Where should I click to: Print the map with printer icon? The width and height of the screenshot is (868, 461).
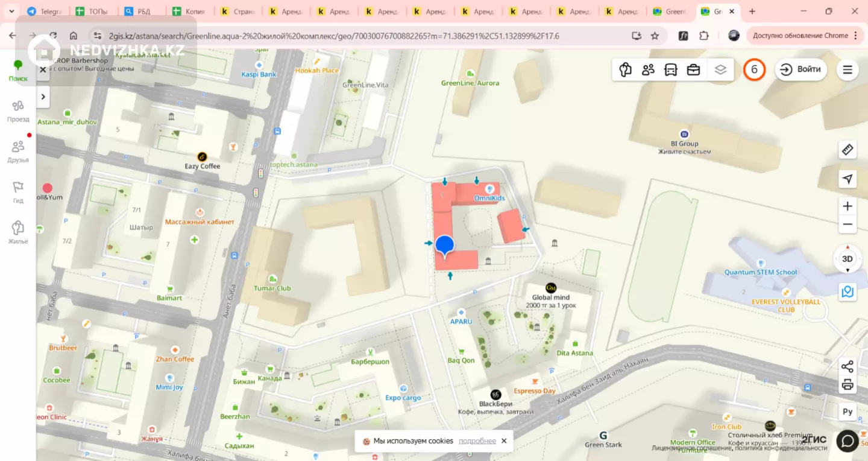point(848,384)
